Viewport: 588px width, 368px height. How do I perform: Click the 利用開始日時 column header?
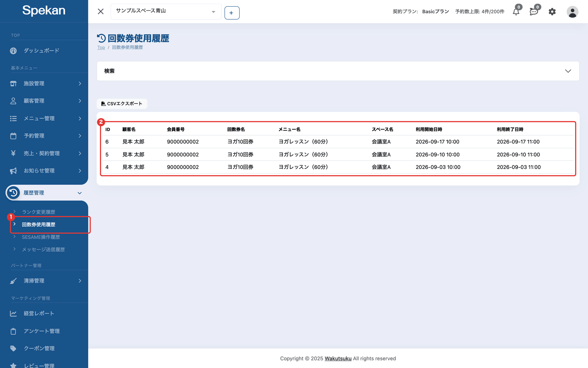tap(429, 130)
